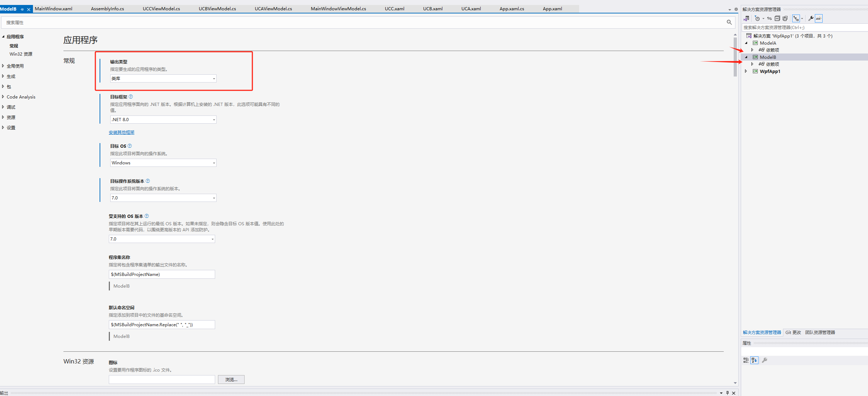
Task: Click the Sync with Active Document arrows icon
Action: pos(769,18)
